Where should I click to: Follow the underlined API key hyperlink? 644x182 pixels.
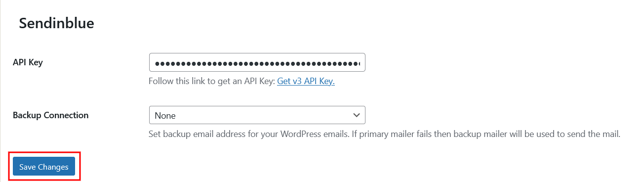coord(306,81)
